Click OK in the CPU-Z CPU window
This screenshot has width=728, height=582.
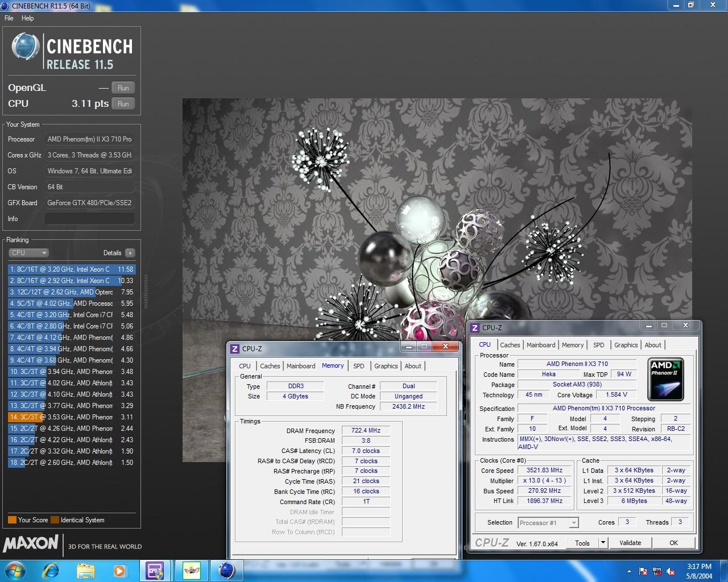click(x=673, y=543)
